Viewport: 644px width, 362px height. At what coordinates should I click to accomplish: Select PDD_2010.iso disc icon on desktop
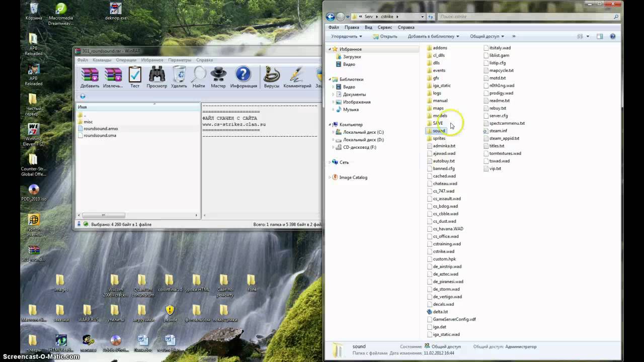coord(34,193)
